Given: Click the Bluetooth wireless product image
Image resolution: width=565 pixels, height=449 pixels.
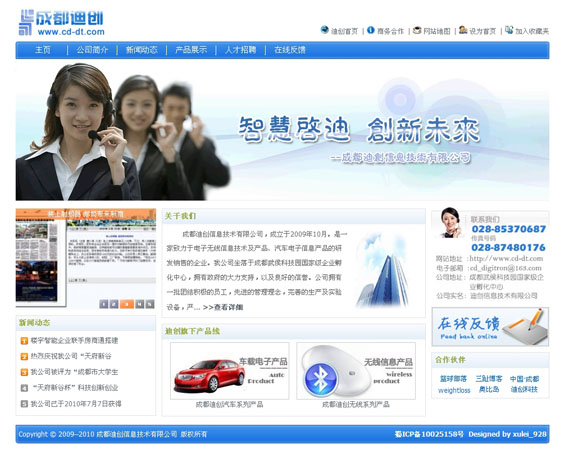Looking at the screenshot, I should 356,371.
